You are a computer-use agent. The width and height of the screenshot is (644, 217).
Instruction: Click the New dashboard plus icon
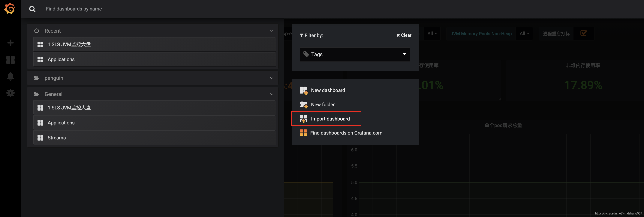coord(303,90)
